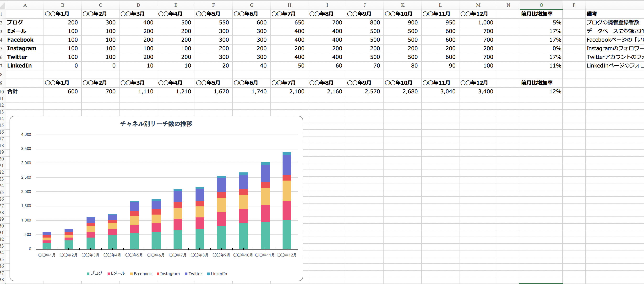Select the Facebook row label cell

pyautogui.click(x=25, y=40)
